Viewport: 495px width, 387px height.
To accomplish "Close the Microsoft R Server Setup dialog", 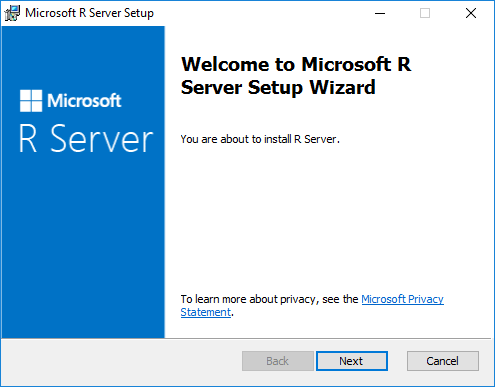I will click(x=471, y=13).
